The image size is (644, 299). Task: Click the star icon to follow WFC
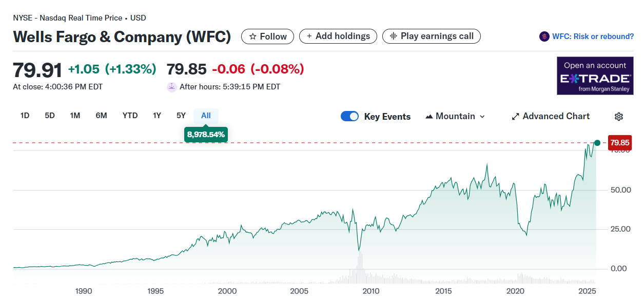(x=252, y=36)
